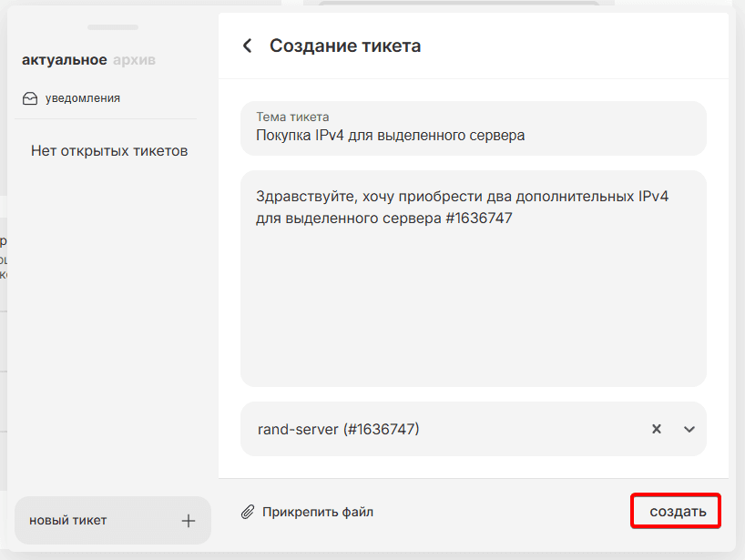Click #1636747 in the message text
745x560 pixels.
[480, 219]
